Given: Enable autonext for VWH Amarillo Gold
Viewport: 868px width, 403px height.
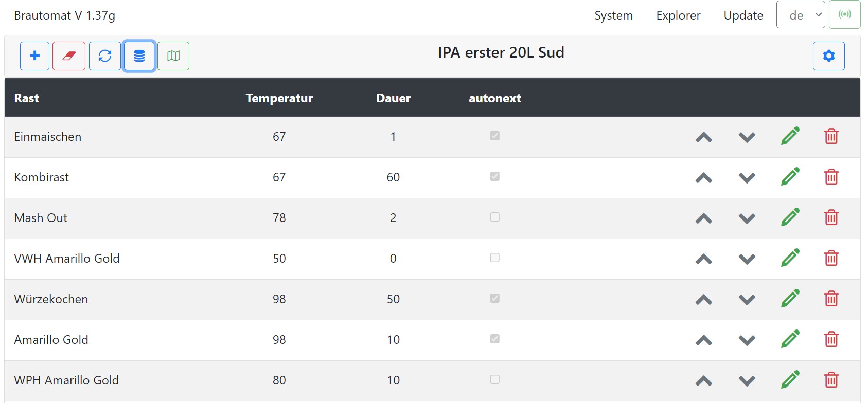Looking at the screenshot, I should coord(495,258).
